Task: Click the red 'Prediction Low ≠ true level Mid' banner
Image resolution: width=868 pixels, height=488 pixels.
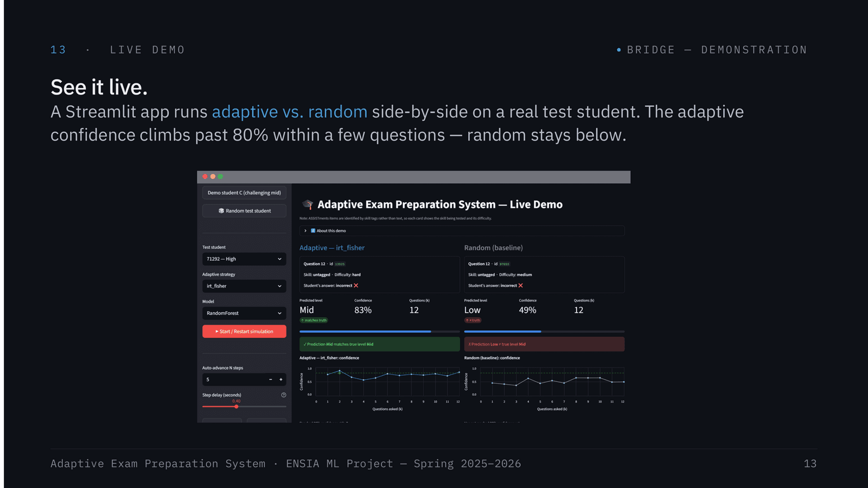Action: click(544, 344)
